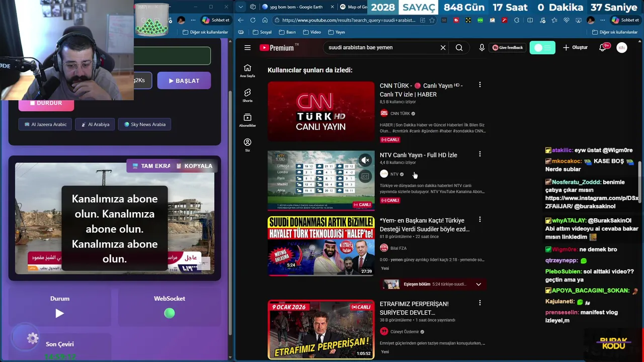This screenshot has height=362, width=644.
Task: Switch to the Map of Ge... tab
Action: pyautogui.click(x=354, y=7)
